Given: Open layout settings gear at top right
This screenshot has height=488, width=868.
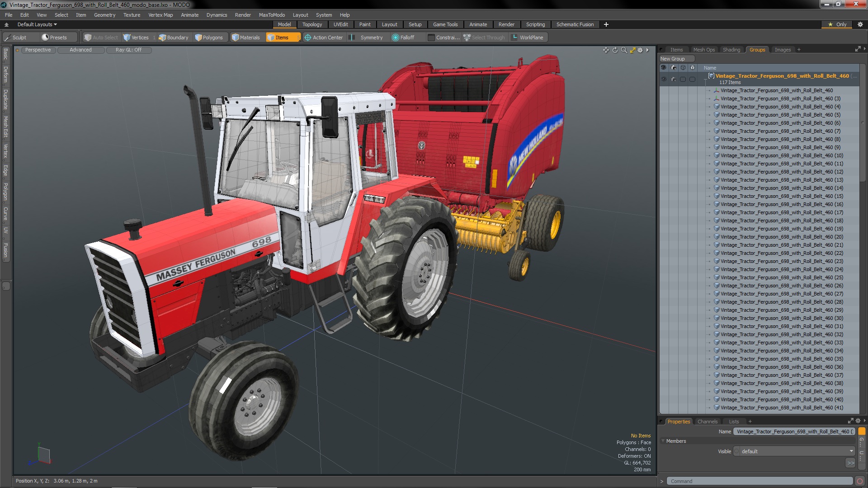Looking at the screenshot, I should point(860,24).
